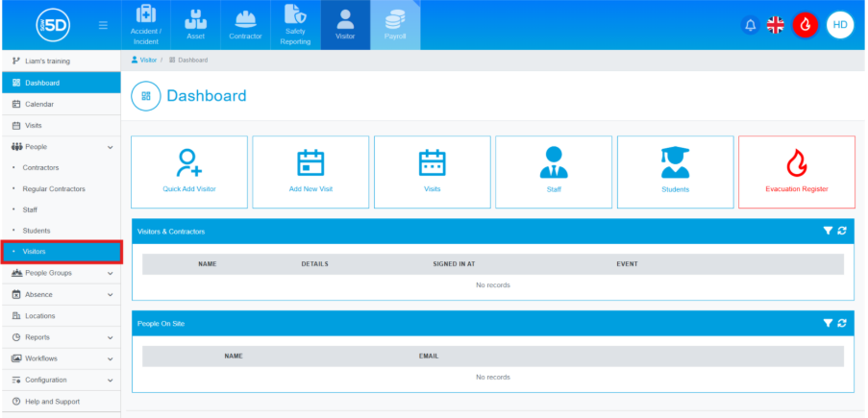
Task: Open the Quick Add Visitor tile
Action: click(189, 172)
